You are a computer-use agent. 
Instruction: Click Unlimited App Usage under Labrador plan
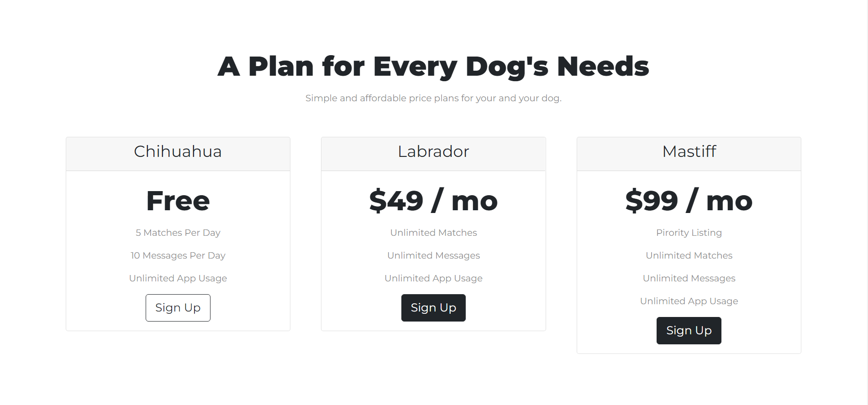coord(433,278)
